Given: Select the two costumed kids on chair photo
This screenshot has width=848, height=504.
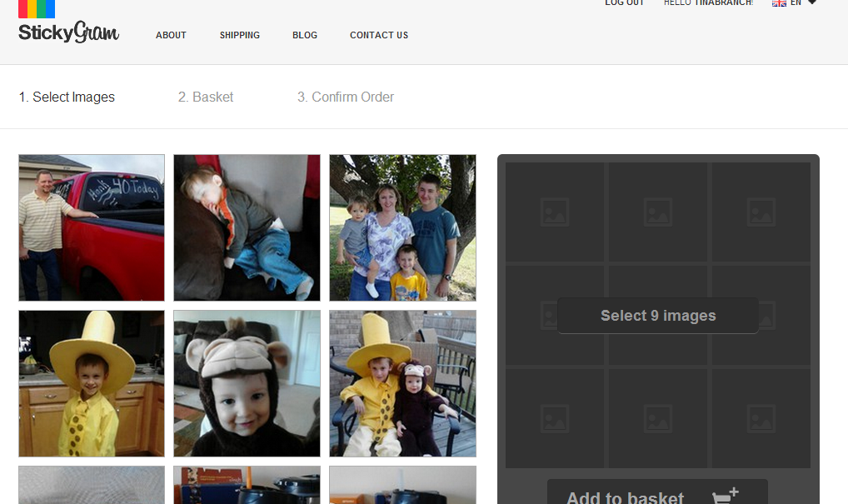Looking at the screenshot, I should click(x=402, y=383).
